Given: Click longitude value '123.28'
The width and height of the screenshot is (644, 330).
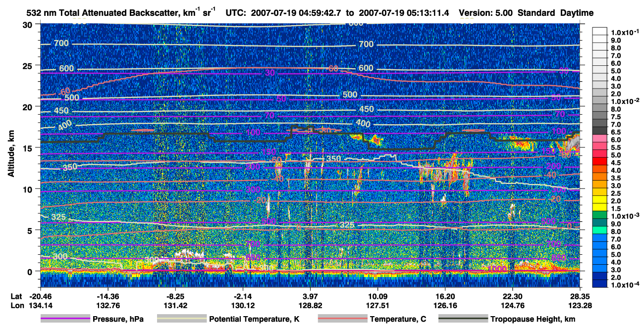Looking at the screenshot, I should pos(580,305).
